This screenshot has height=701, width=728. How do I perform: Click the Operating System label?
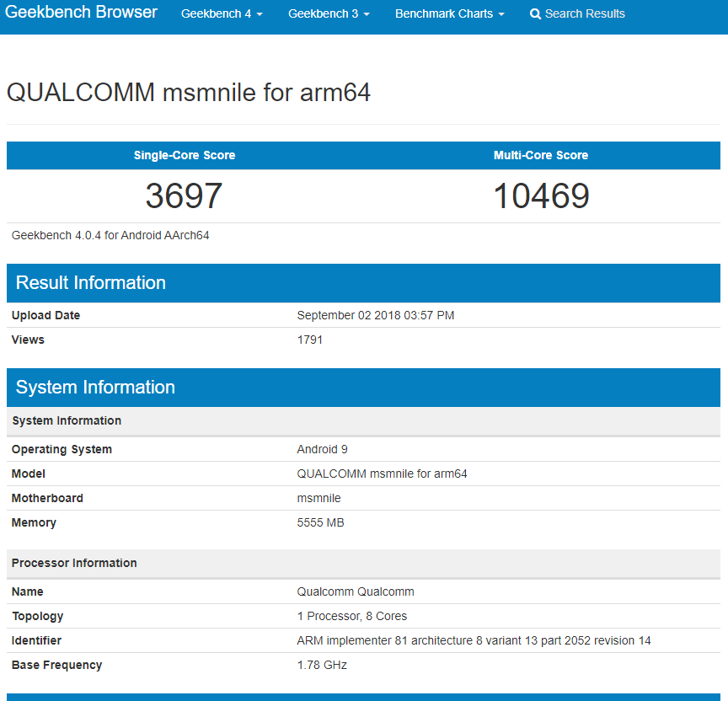(x=62, y=449)
